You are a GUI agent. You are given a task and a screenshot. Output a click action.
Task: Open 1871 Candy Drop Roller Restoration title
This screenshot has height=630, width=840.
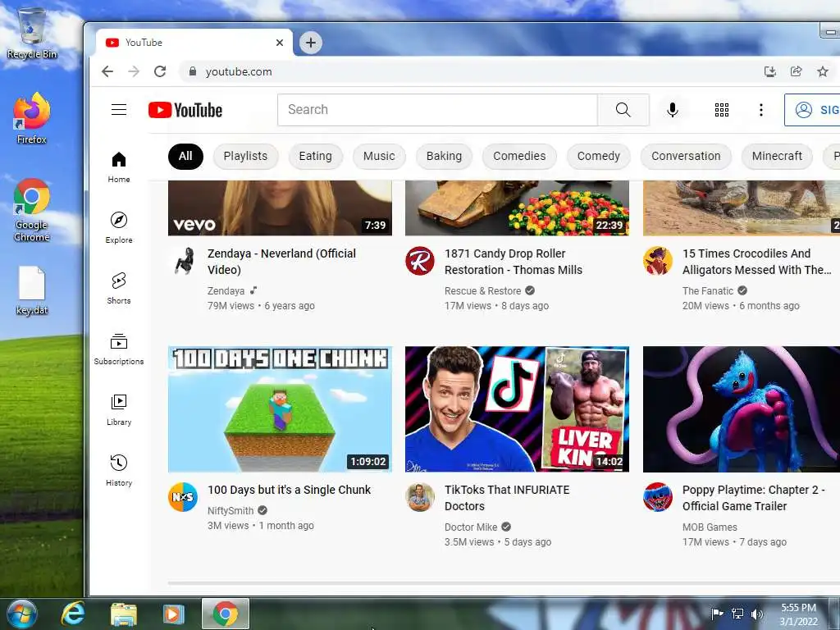514,262
